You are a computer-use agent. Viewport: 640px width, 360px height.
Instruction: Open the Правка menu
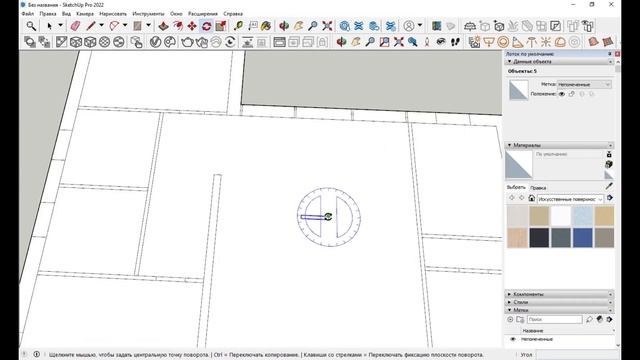(48, 14)
